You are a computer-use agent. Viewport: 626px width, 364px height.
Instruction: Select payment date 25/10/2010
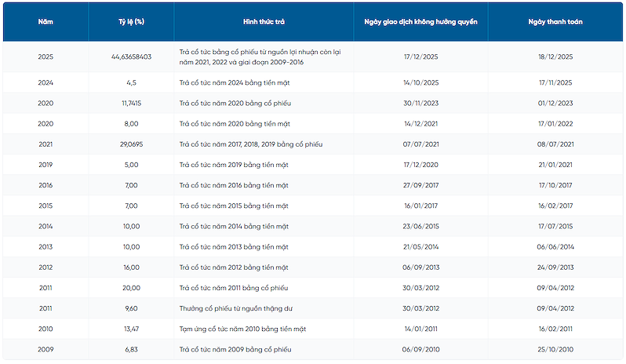pyautogui.click(x=555, y=350)
